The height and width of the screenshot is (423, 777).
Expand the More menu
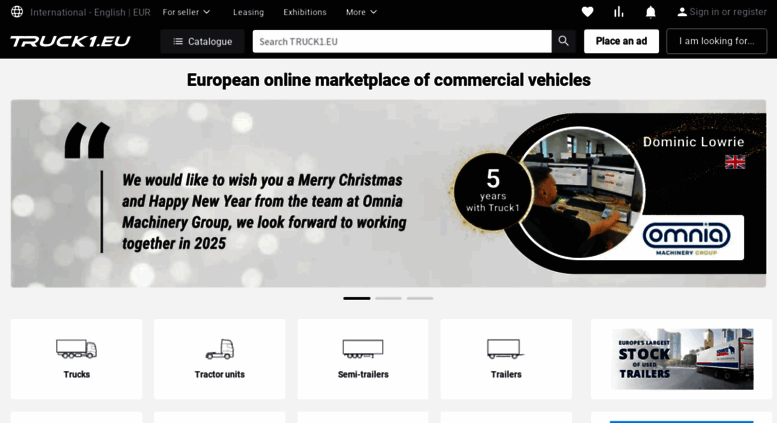tap(361, 12)
